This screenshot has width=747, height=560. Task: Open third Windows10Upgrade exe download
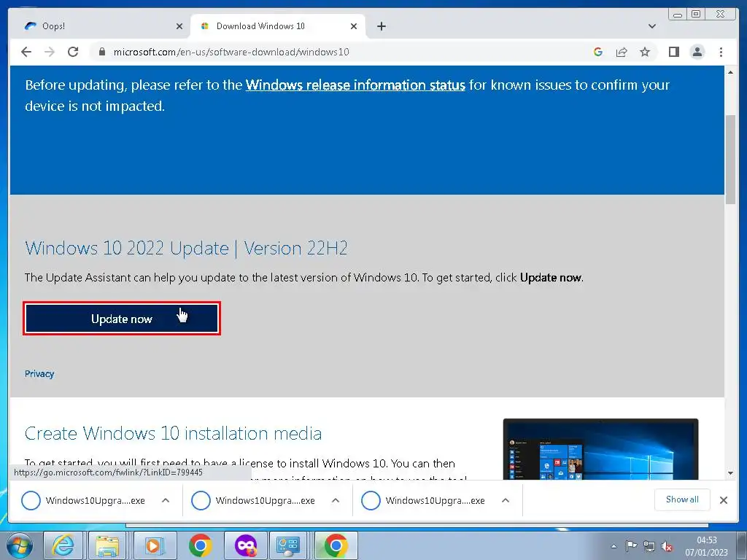(424, 500)
